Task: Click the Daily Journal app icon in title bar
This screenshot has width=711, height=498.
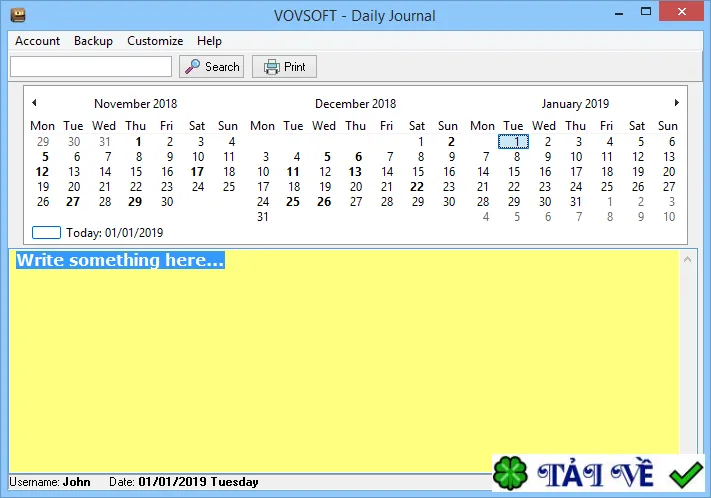Action: (18, 15)
